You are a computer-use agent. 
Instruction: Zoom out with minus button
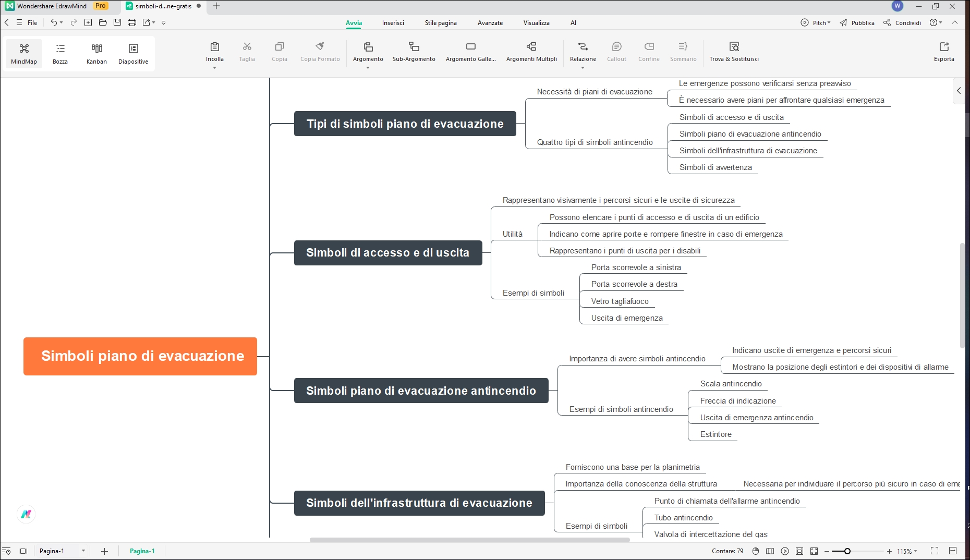[x=827, y=551]
